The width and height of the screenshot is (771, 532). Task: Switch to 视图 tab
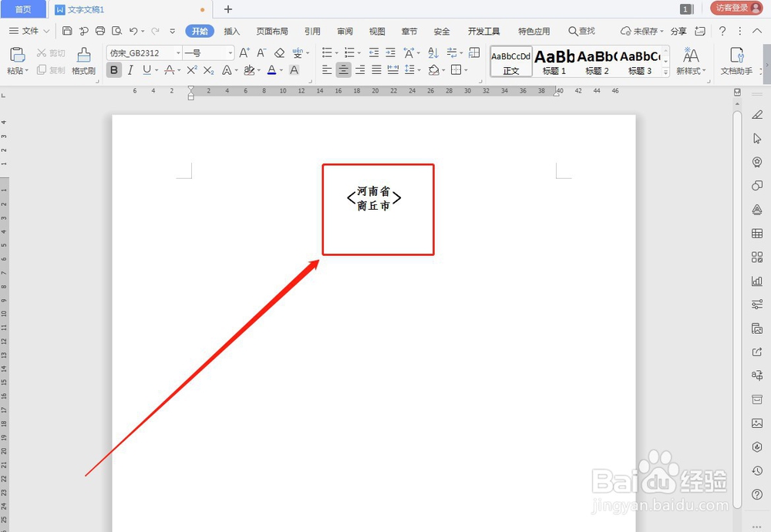pyautogui.click(x=377, y=31)
